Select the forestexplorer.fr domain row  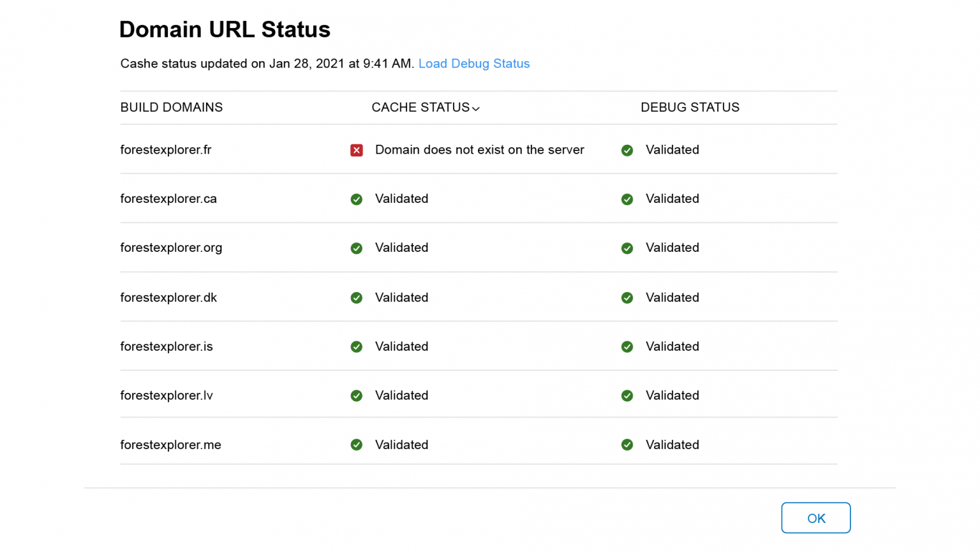[x=479, y=149]
